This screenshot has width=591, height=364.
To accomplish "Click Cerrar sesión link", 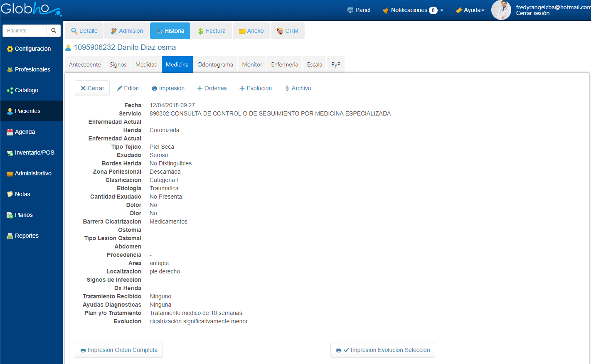I will click(532, 13).
